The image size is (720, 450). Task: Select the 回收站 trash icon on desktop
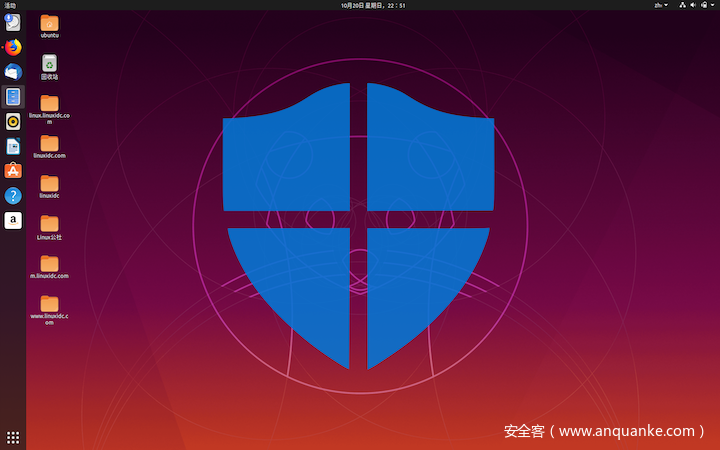(49, 67)
